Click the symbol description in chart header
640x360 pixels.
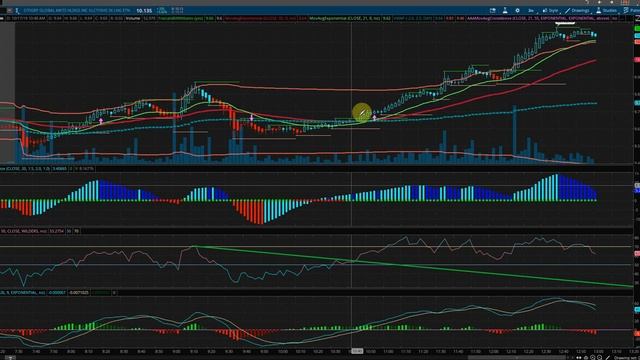77,11
